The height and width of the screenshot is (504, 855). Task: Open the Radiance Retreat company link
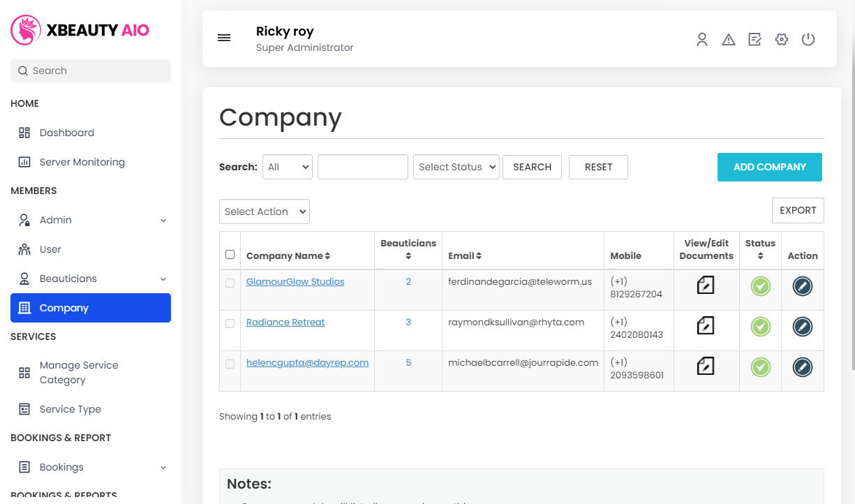click(x=285, y=322)
